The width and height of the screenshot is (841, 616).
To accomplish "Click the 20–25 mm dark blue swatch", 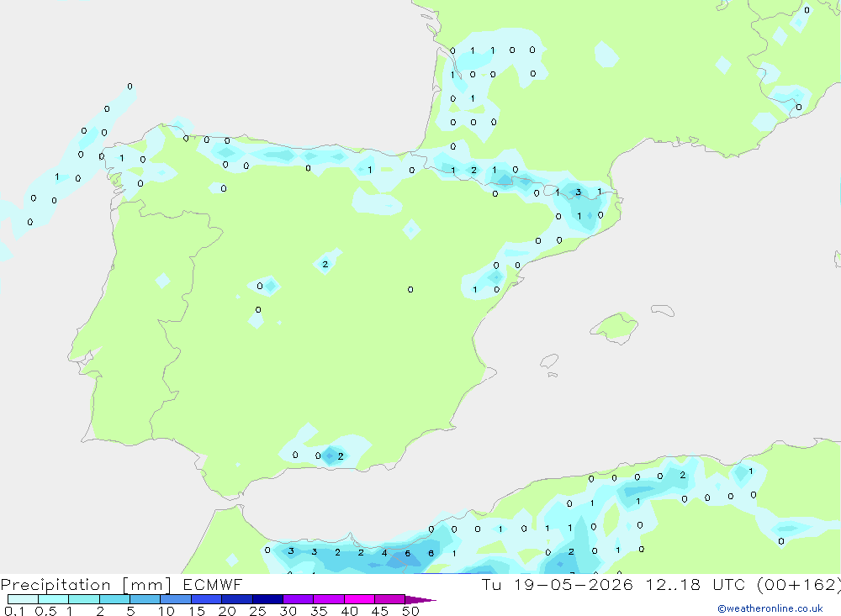I will 237,599.
